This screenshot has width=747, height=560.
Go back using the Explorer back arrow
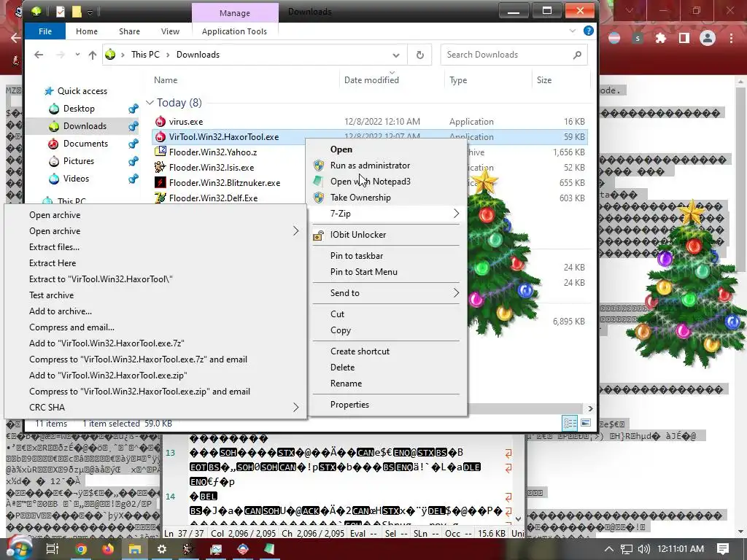click(39, 55)
